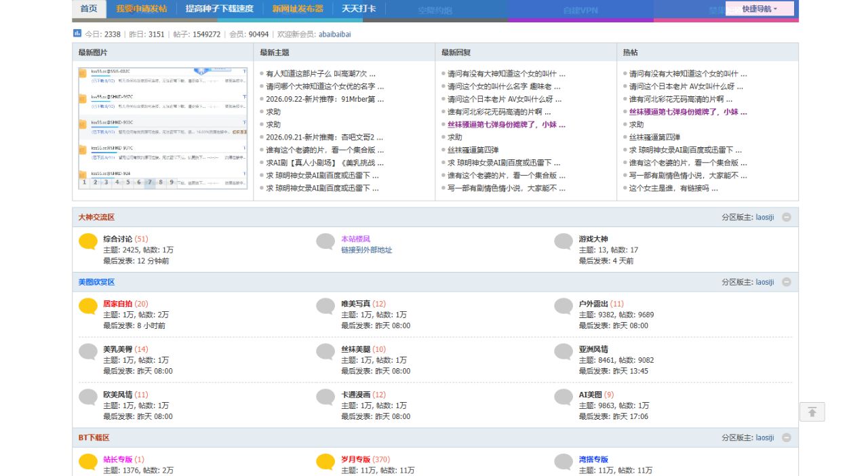The image size is (868, 476).
Task: Open the 亚洲风情 forum link
Action: coord(593,349)
